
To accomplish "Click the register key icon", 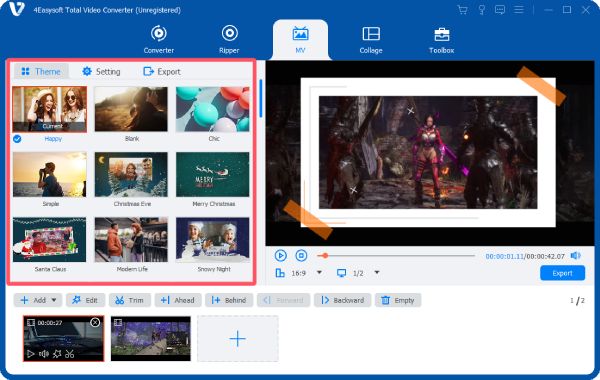I will click(481, 10).
